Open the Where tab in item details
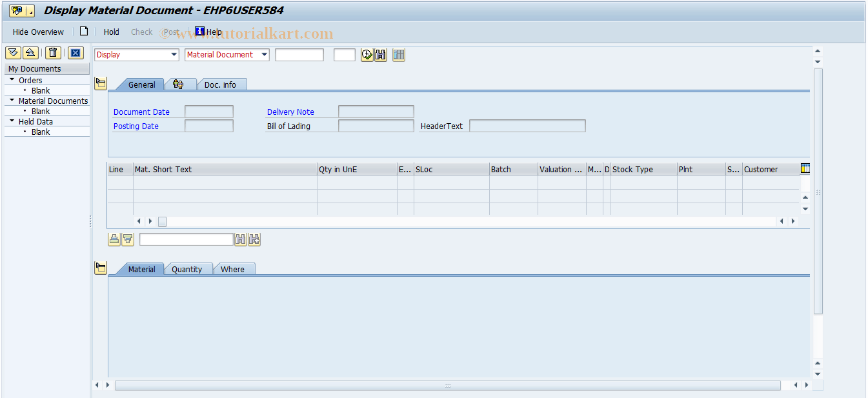Image resolution: width=868 pixels, height=398 pixels. coord(234,269)
